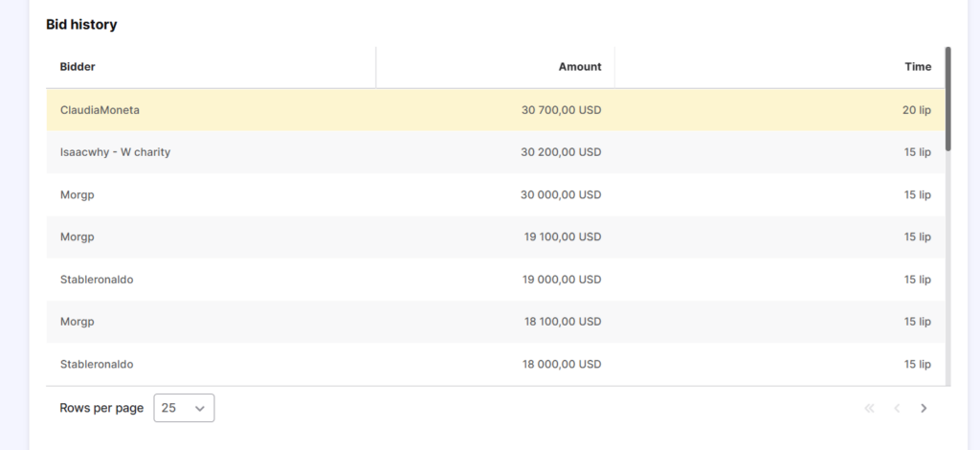The image size is (980, 450).
Task: Click the dropdown chevron next to 25
Action: (x=200, y=408)
